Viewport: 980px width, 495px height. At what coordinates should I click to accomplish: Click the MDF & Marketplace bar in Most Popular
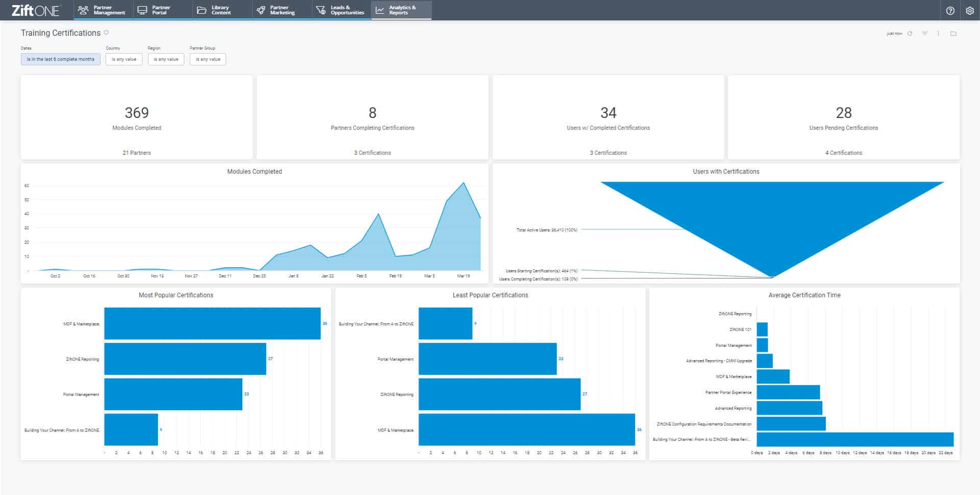(x=212, y=323)
